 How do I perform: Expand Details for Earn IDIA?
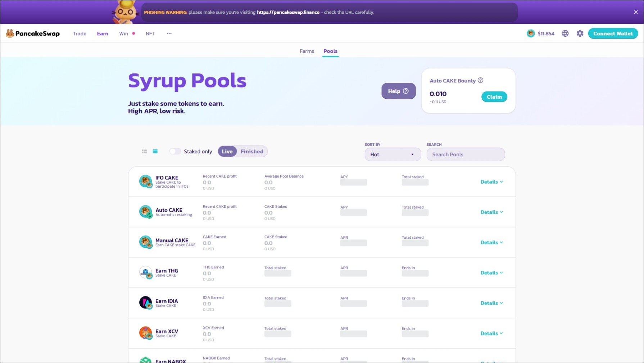coord(491,303)
